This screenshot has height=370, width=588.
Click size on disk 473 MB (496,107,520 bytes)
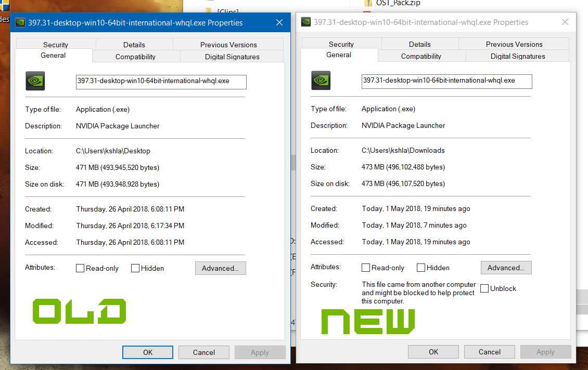coord(403,184)
